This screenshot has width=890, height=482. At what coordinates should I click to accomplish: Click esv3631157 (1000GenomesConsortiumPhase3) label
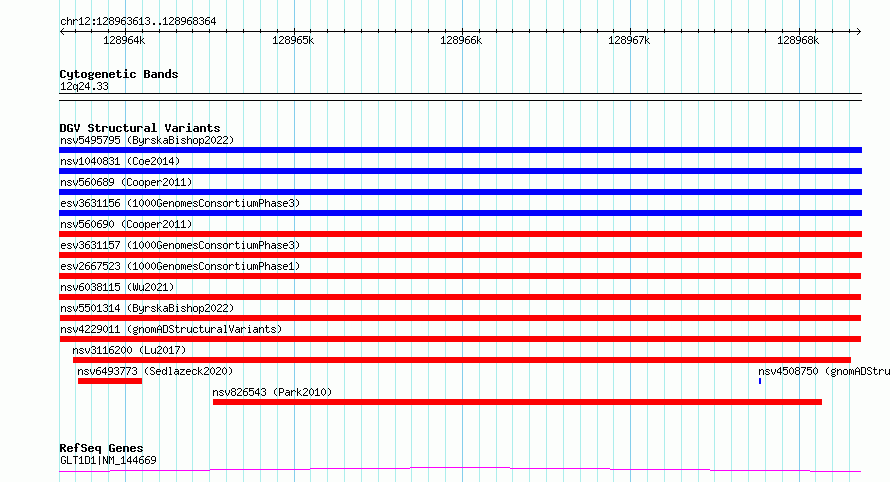point(180,245)
